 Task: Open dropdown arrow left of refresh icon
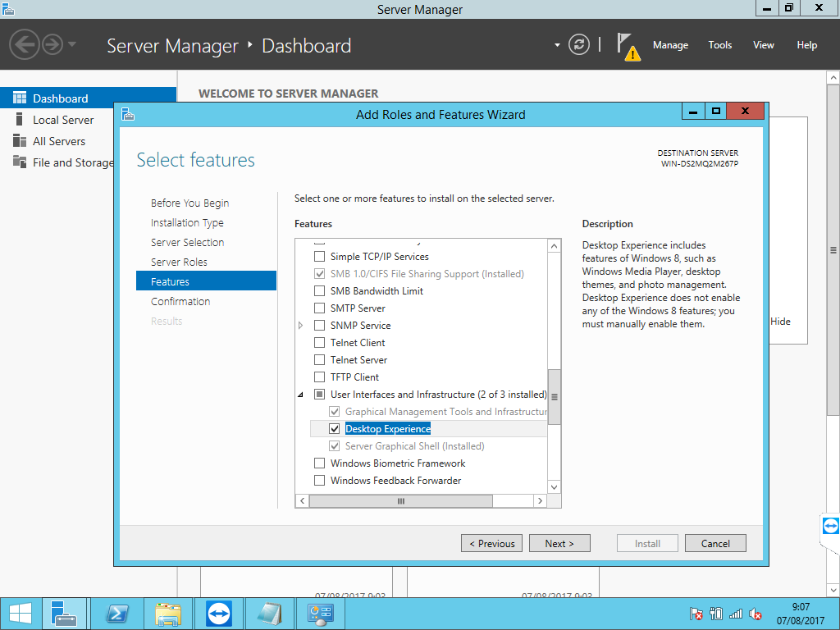557,45
